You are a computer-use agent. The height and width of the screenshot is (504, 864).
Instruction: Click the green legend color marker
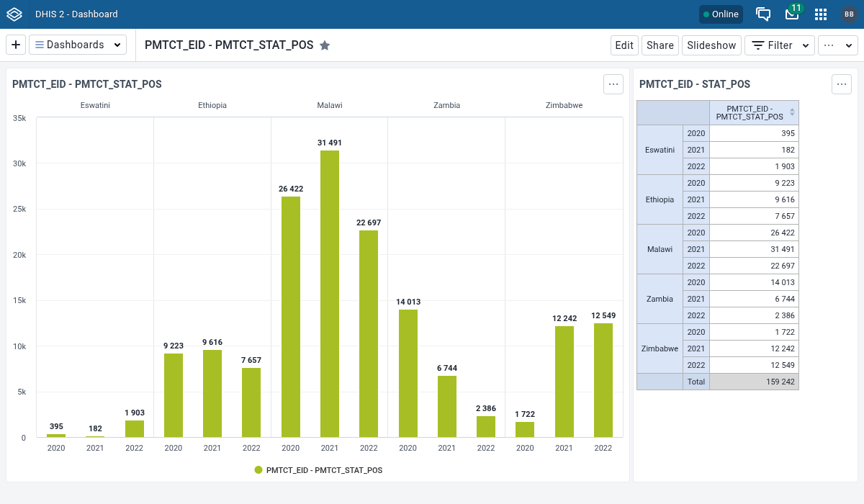coord(258,470)
